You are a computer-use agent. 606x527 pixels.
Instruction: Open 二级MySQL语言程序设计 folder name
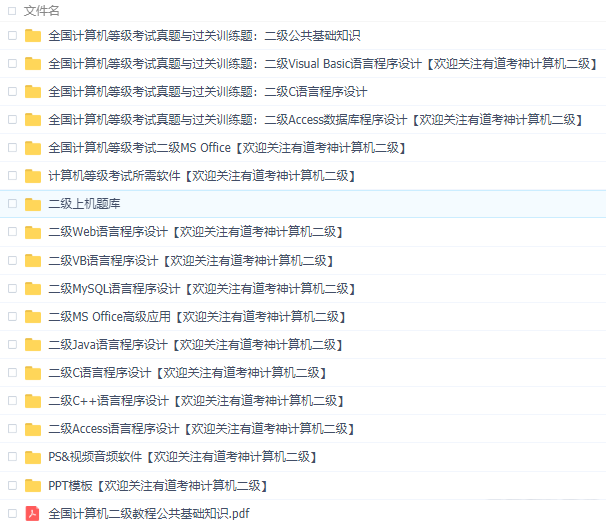coord(202,289)
